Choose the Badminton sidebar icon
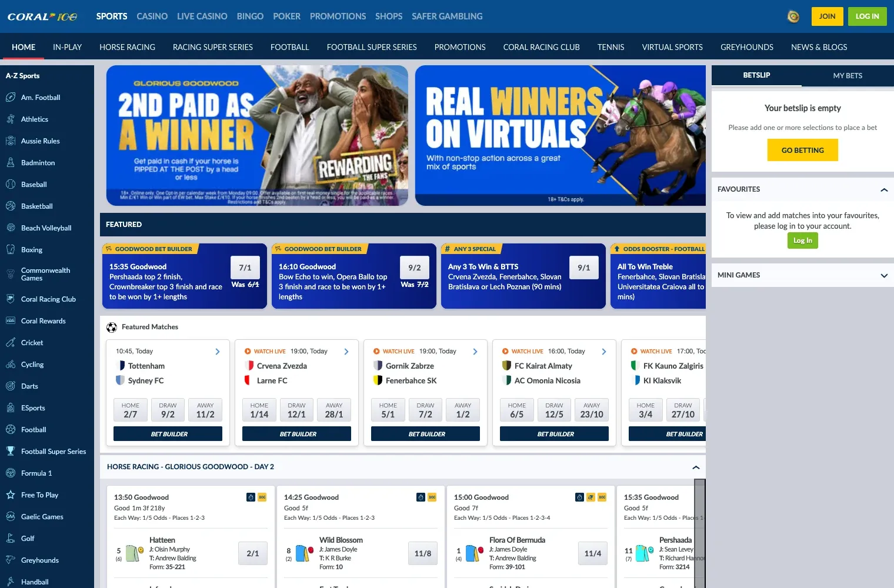This screenshot has height=588, width=894. coord(11,163)
